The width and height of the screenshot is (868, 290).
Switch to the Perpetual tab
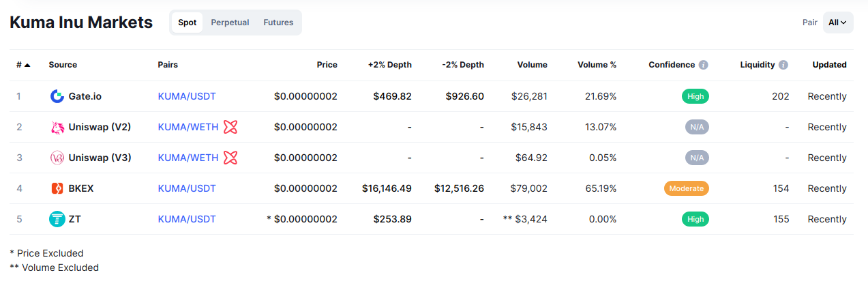(230, 23)
